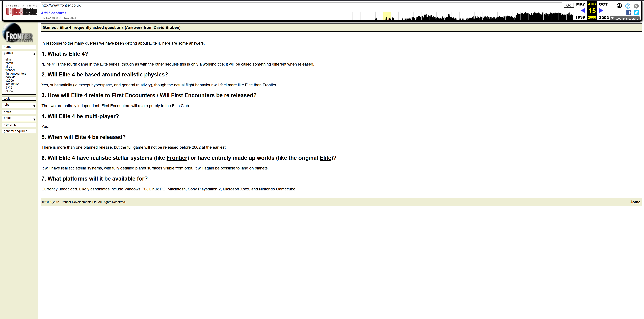Click heading '1. What is Elite 4?'
644x319 pixels.
(65, 54)
